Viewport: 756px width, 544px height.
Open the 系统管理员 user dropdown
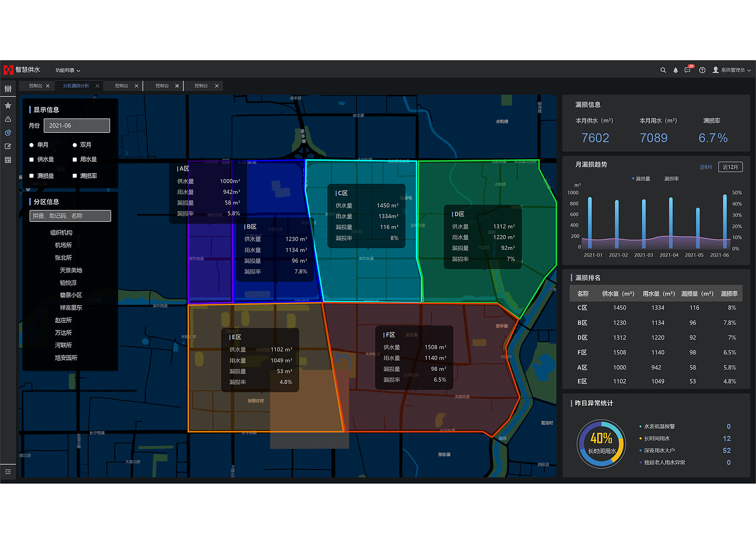click(x=735, y=70)
